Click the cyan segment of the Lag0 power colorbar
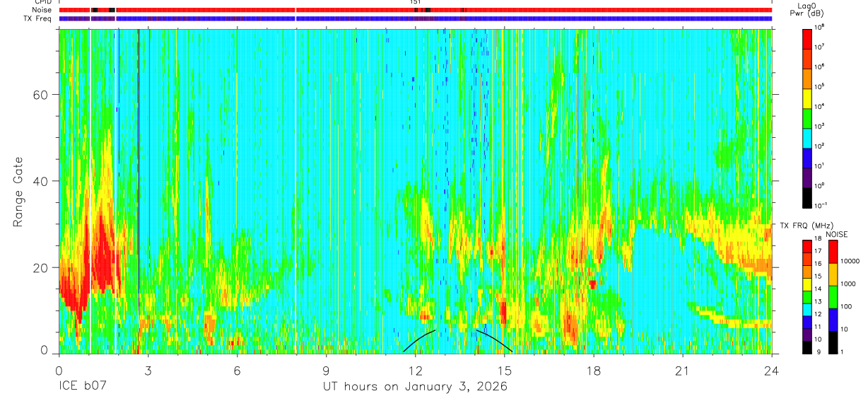This screenshot has height=401, width=868. coord(807,138)
